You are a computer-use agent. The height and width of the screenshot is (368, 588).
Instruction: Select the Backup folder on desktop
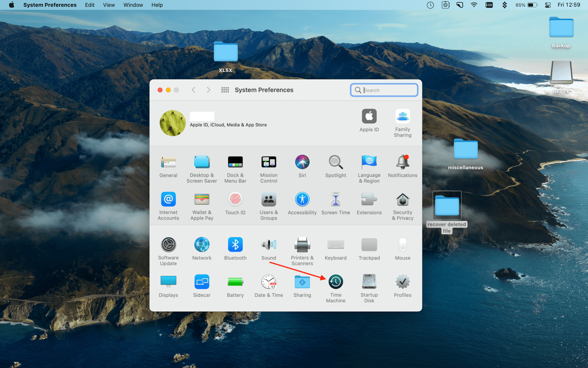click(x=561, y=32)
